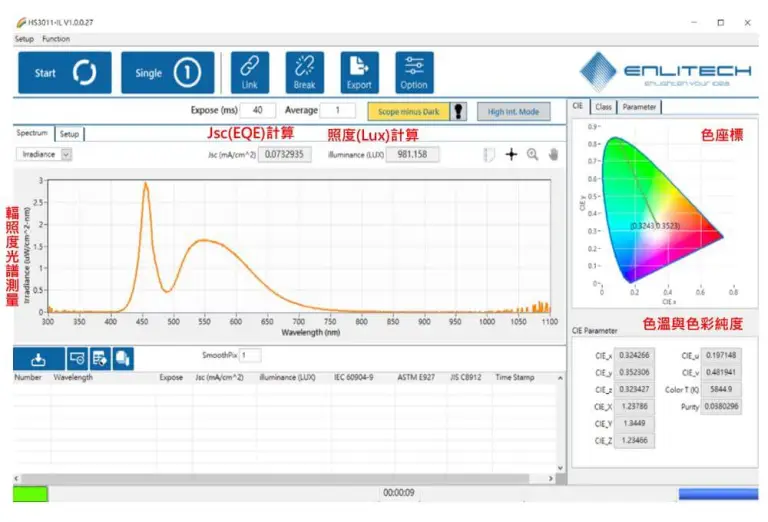Click the Enlitech logo

(x=665, y=72)
